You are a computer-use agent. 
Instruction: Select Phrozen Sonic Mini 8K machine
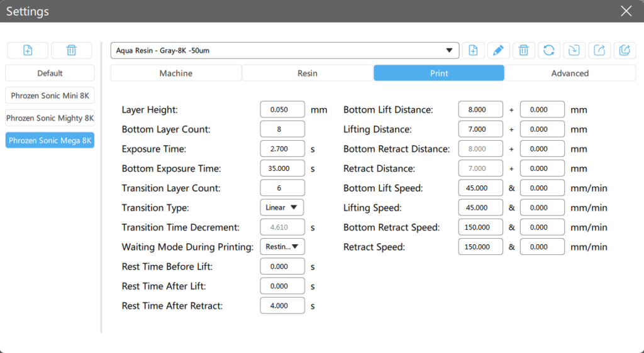pos(50,95)
